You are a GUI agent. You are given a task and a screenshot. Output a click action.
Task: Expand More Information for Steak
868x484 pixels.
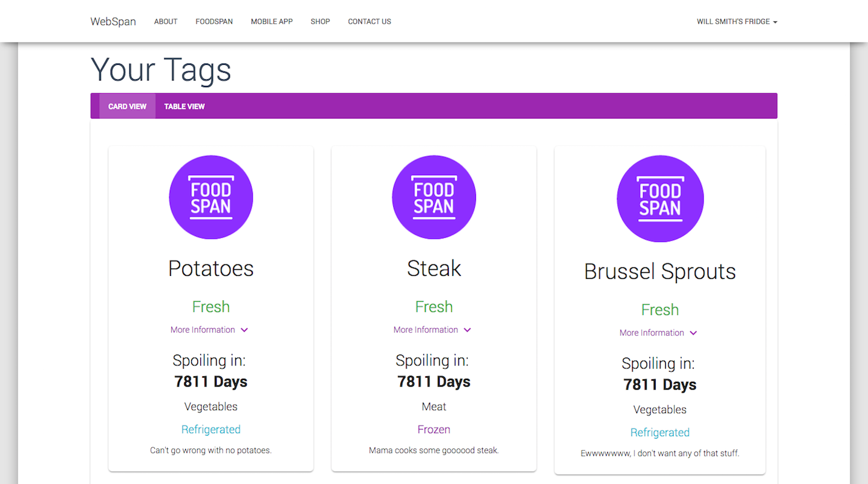click(x=432, y=330)
